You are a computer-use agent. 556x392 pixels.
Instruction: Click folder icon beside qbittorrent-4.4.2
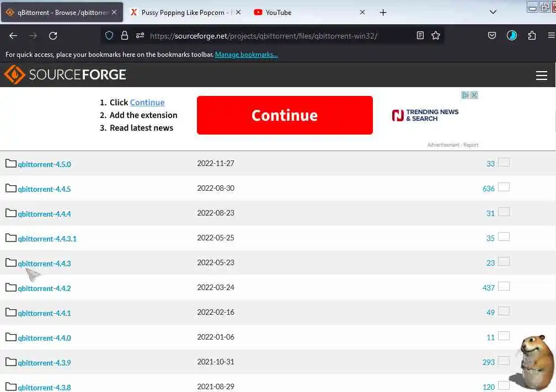(11, 287)
